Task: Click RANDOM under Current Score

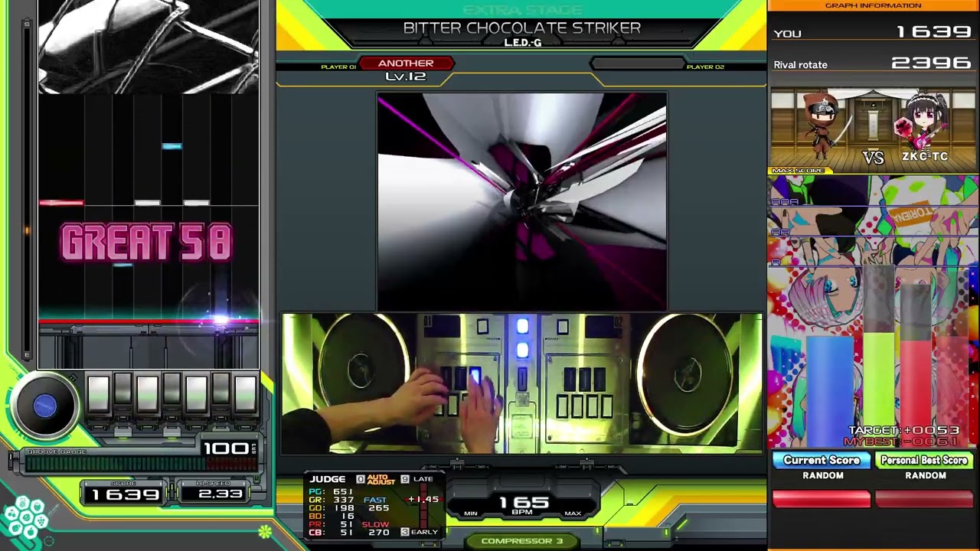Action: point(823,475)
